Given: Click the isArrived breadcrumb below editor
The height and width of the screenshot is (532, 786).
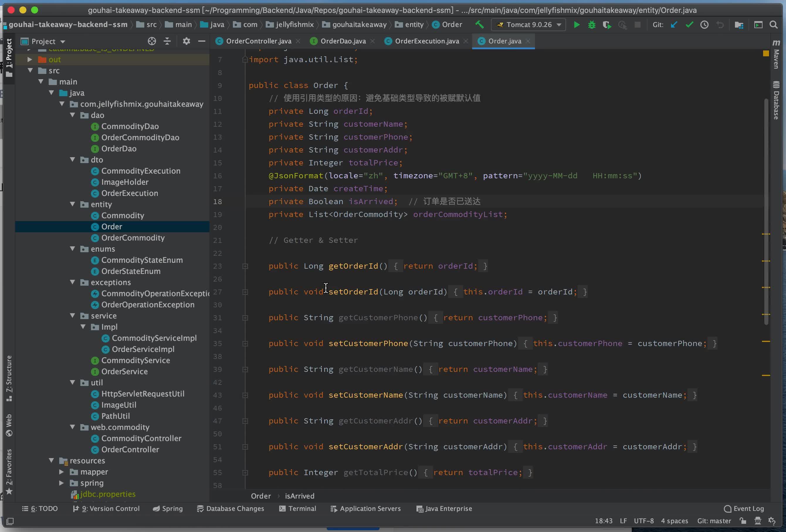Looking at the screenshot, I should tap(300, 496).
